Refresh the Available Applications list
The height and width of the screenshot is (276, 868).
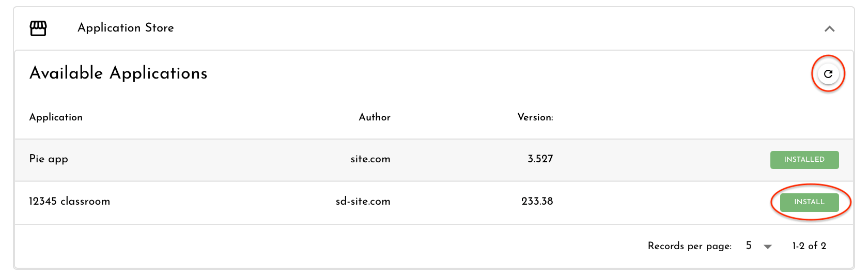point(828,74)
